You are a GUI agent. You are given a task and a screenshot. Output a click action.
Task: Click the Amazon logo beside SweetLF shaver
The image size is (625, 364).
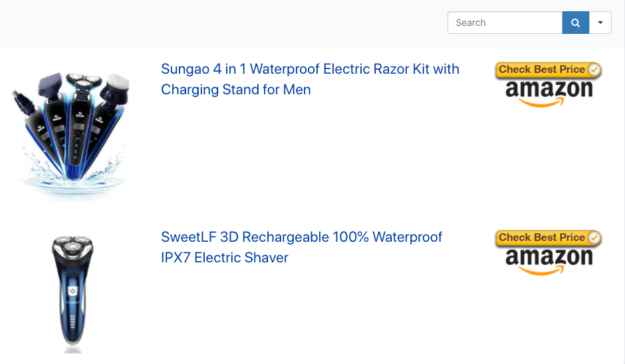pyautogui.click(x=549, y=258)
